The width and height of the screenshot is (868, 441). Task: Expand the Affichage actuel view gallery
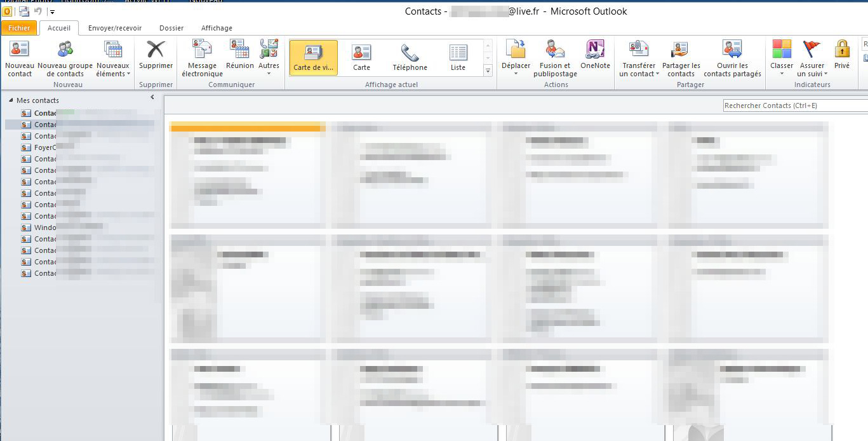[x=488, y=71]
